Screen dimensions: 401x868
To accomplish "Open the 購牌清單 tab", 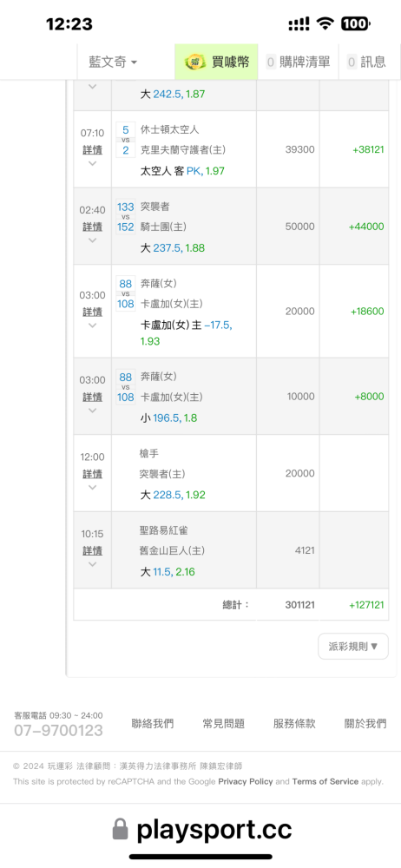I will (298, 62).
